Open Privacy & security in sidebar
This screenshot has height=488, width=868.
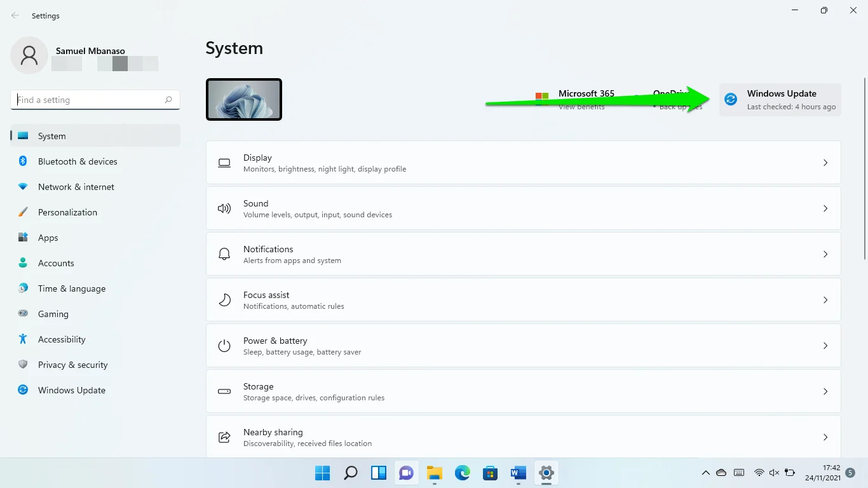[x=95, y=365]
